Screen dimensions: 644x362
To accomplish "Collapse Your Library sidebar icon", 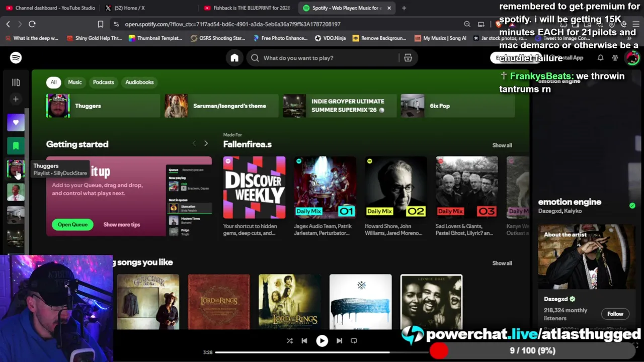I will 16,82.
